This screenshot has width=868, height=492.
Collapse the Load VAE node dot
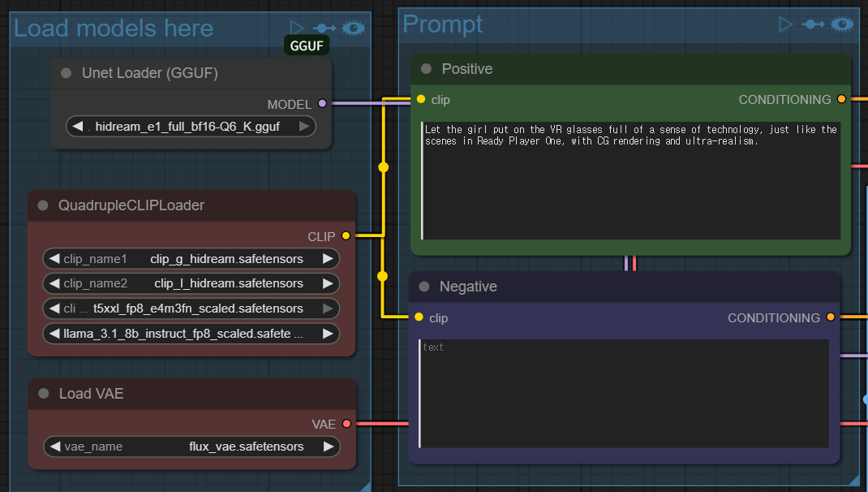pyautogui.click(x=44, y=394)
